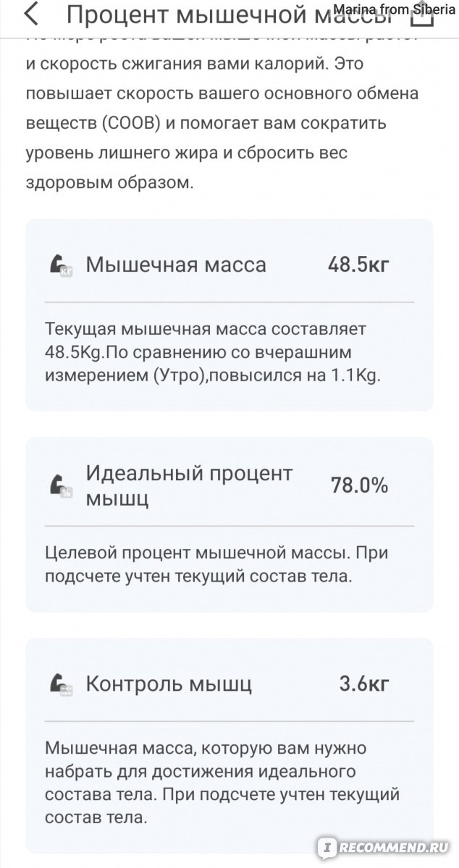Select the 3.6кг muscle control value
Image resolution: width=459 pixels, height=868 pixels.
point(363,684)
